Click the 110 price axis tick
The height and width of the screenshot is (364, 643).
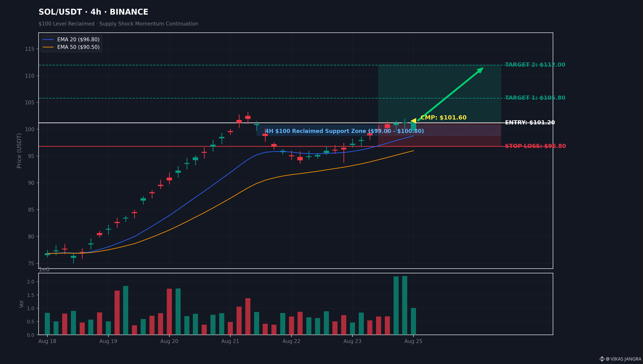click(30, 76)
